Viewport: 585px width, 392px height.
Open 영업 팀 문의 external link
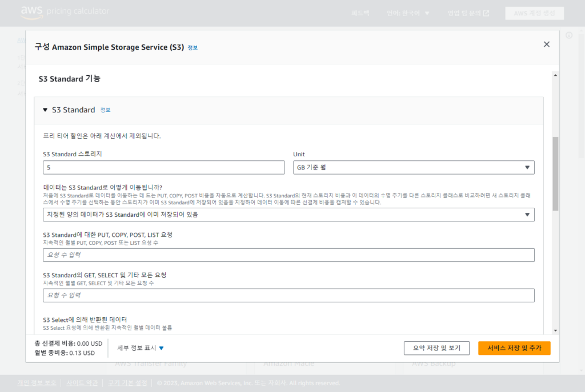tap(468, 14)
